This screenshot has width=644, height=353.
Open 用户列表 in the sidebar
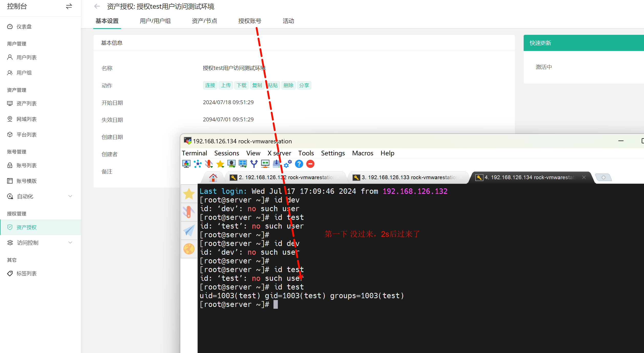coord(26,57)
